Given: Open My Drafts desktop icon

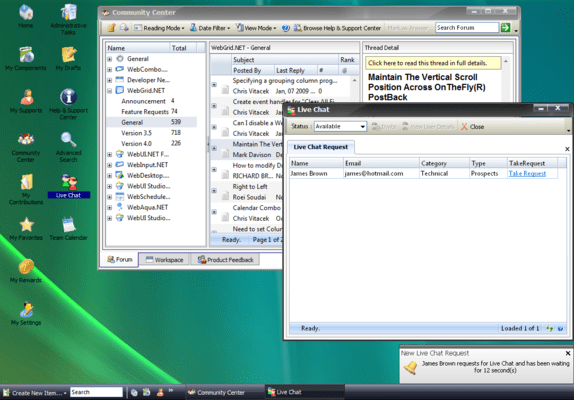Looking at the screenshot, I should click(68, 59).
